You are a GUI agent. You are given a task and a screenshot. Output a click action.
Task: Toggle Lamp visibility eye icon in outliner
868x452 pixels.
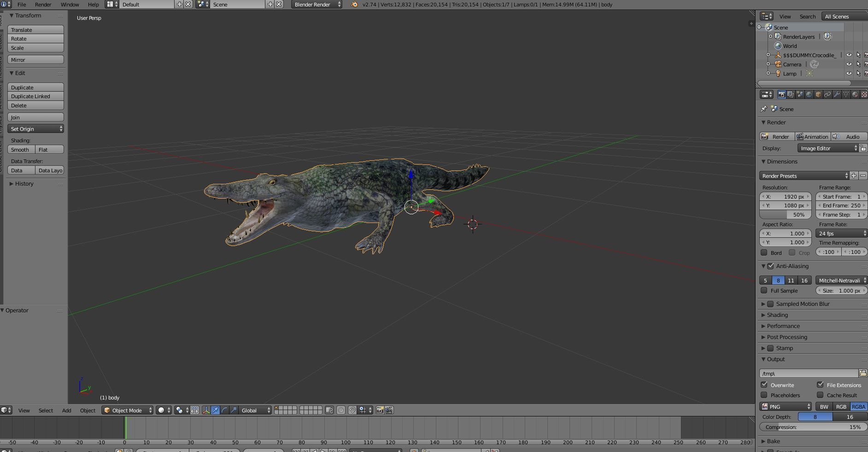tap(849, 73)
